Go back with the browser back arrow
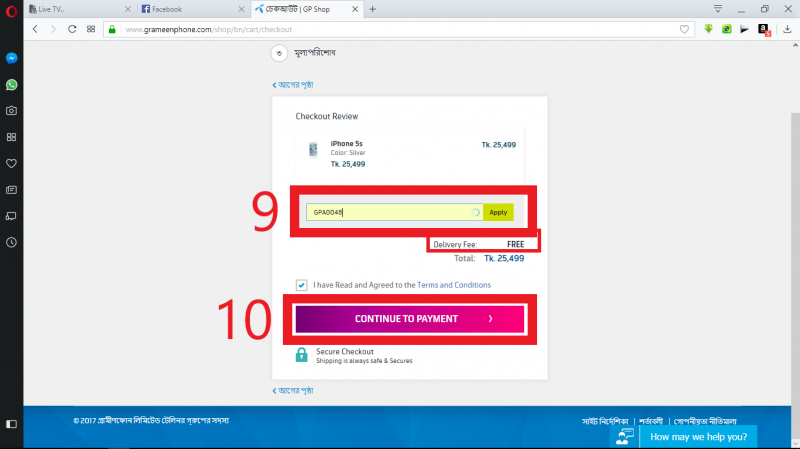 tap(35, 29)
